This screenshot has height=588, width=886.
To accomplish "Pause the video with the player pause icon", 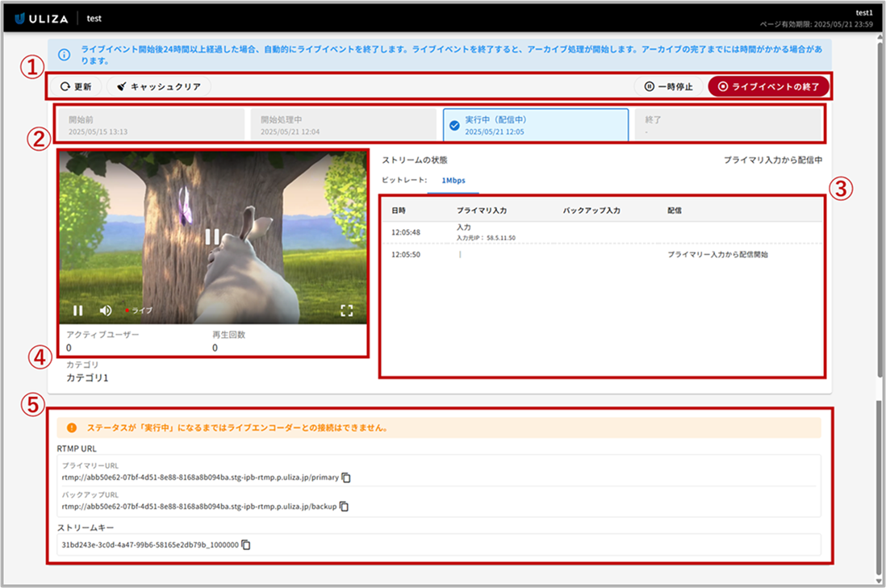I will (78, 311).
